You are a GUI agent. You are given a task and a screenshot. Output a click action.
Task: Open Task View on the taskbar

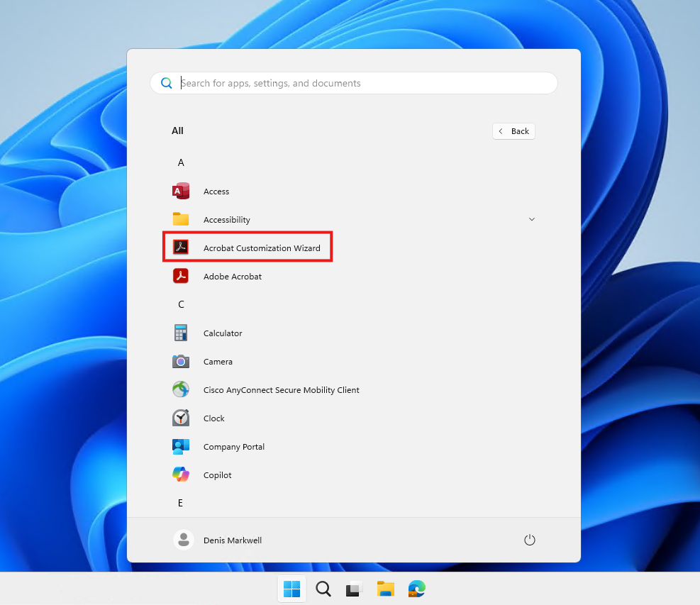(x=354, y=589)
